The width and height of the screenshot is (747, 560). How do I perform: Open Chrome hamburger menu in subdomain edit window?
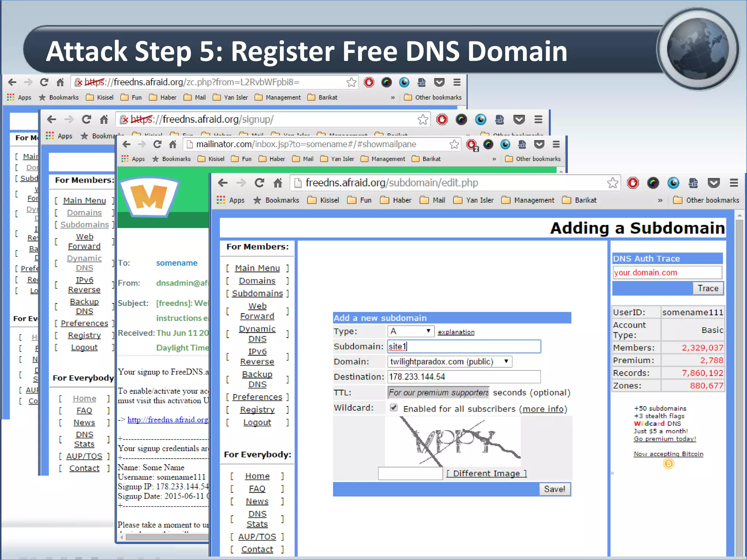[734, 183]
